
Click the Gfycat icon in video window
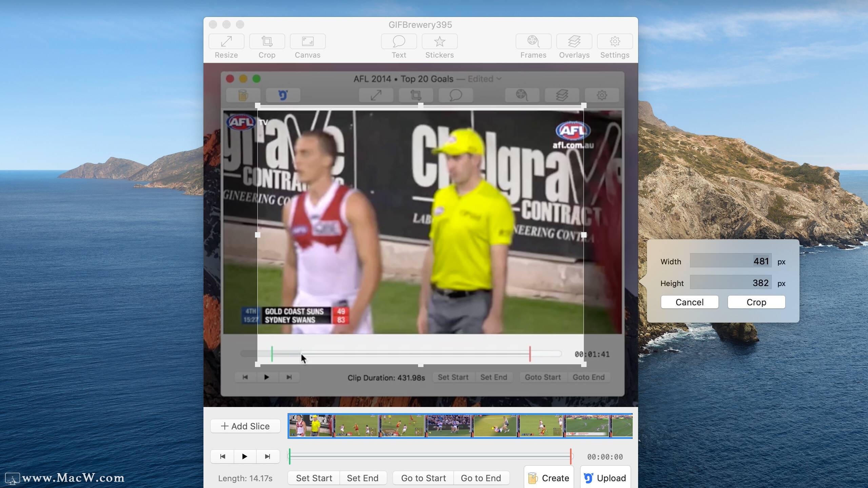click(283, 95)
